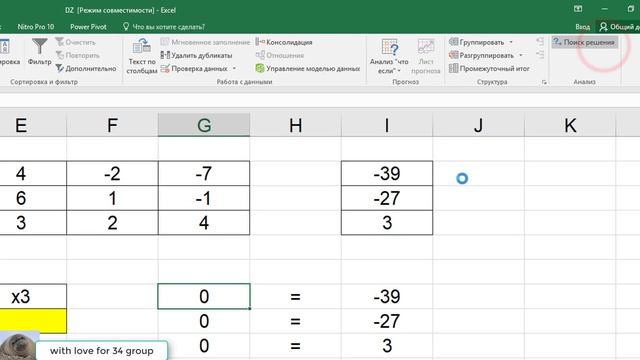Select cell with -1 in column G
640x360 pixels.
coord(204,198)
